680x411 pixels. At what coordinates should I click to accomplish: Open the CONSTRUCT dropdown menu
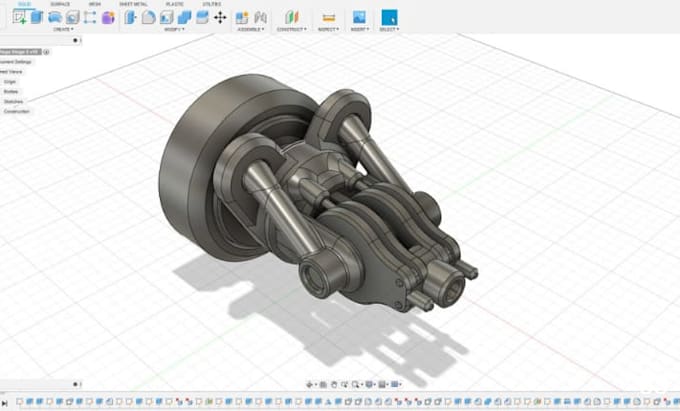point(291,29)
